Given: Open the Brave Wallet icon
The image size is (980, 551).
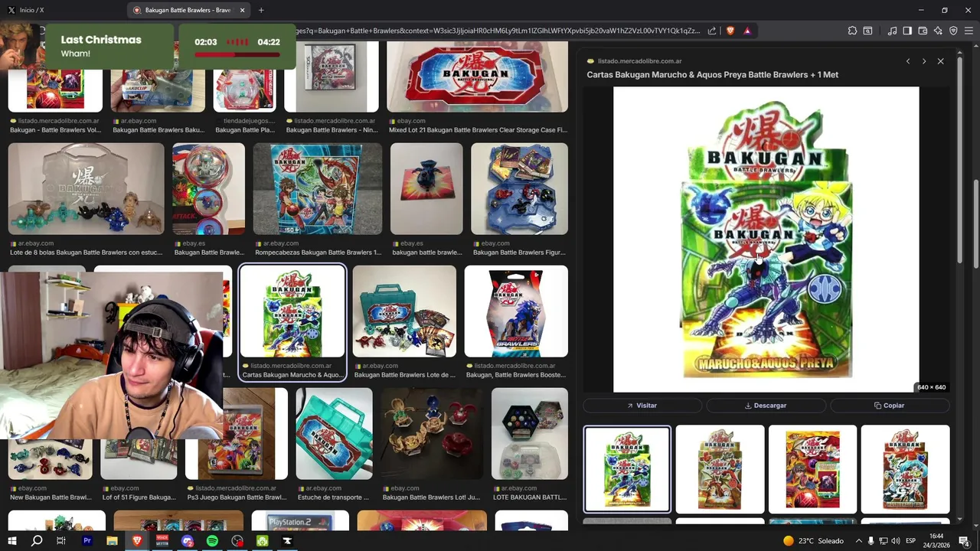Looking at the screenshot, I should [923, 31].
